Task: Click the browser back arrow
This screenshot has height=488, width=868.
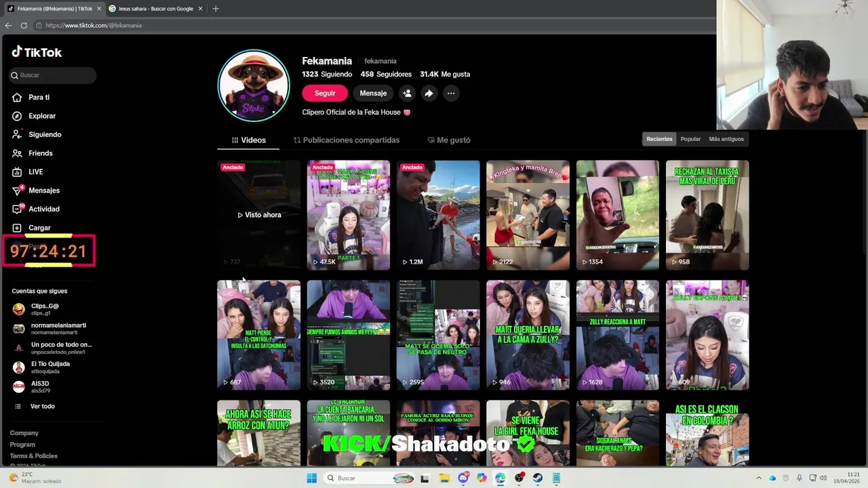Action: (x=8, y=25)
